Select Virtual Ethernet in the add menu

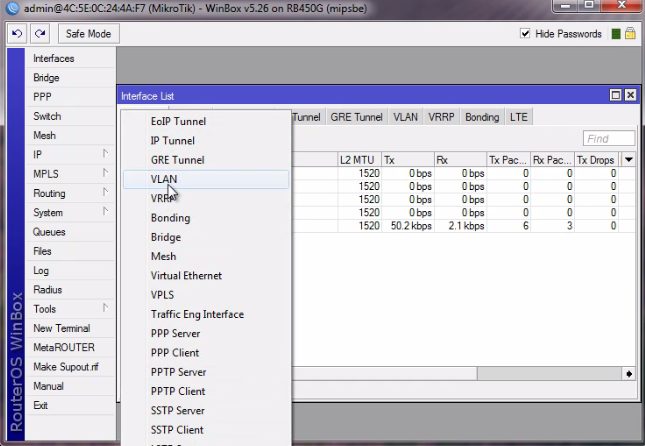pyautogui.click(x=206, y=276)
